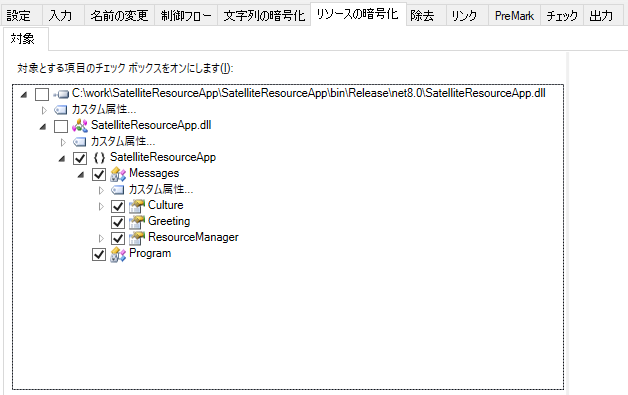Select the SatelliteResourceApp namespace row
This screenshot has height=395, width=628.
pos(163,157)
